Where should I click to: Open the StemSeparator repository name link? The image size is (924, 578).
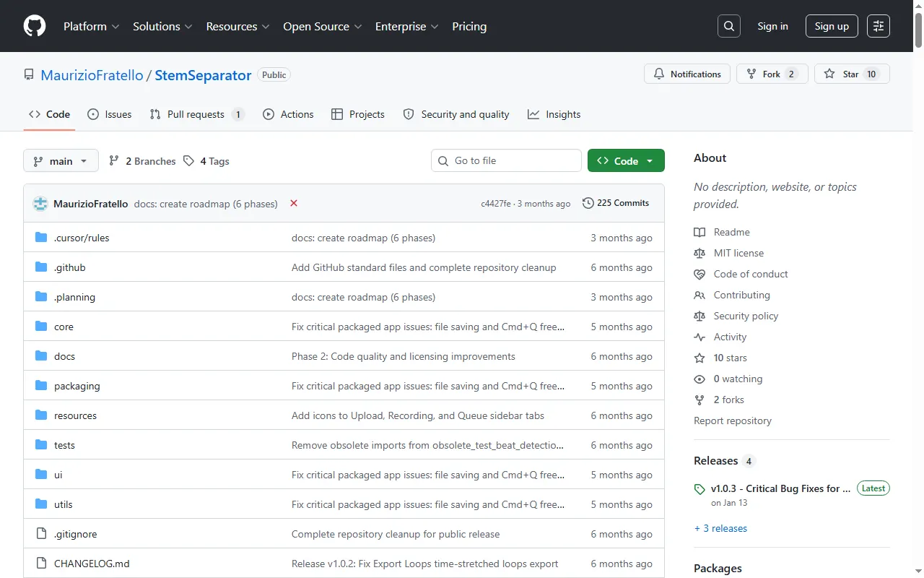tap(203, 75)
